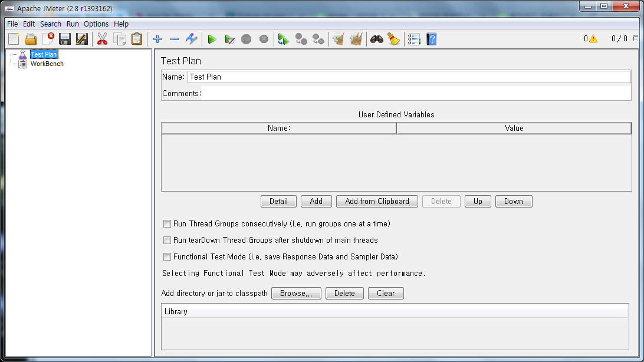Viewport: 644px width, 362px height.
Task: Open the Search menu
Action: [51, 24]
